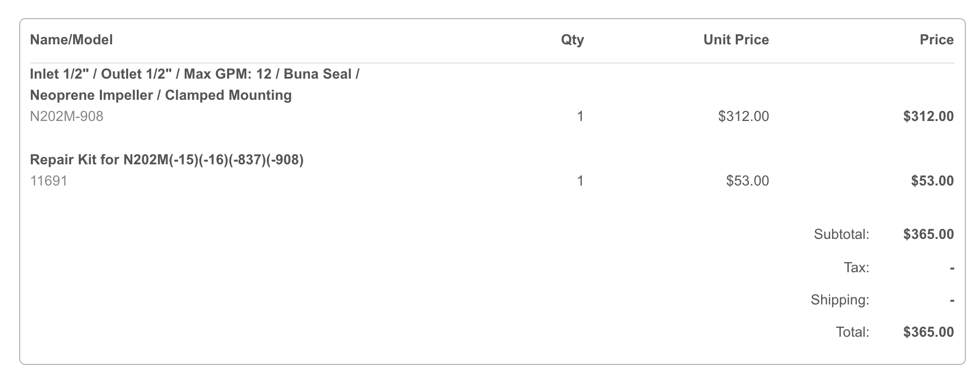
Task: Click the subtotal amount $365.00
Action: coord(929,234)
